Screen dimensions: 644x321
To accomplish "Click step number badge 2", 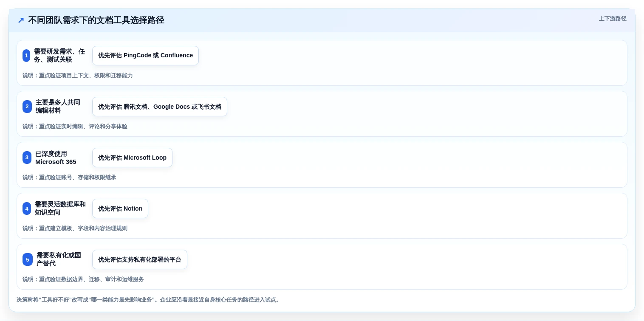I will pos(27,107).
